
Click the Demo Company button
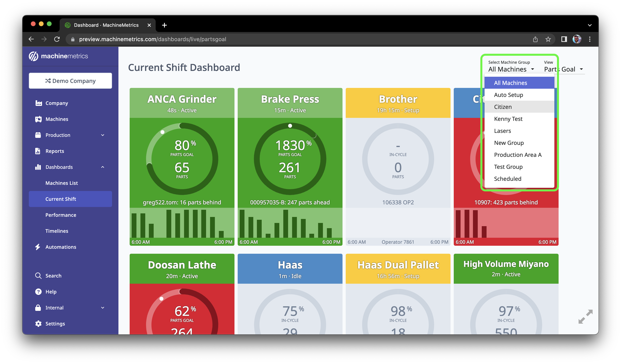(x=70, y=81)
